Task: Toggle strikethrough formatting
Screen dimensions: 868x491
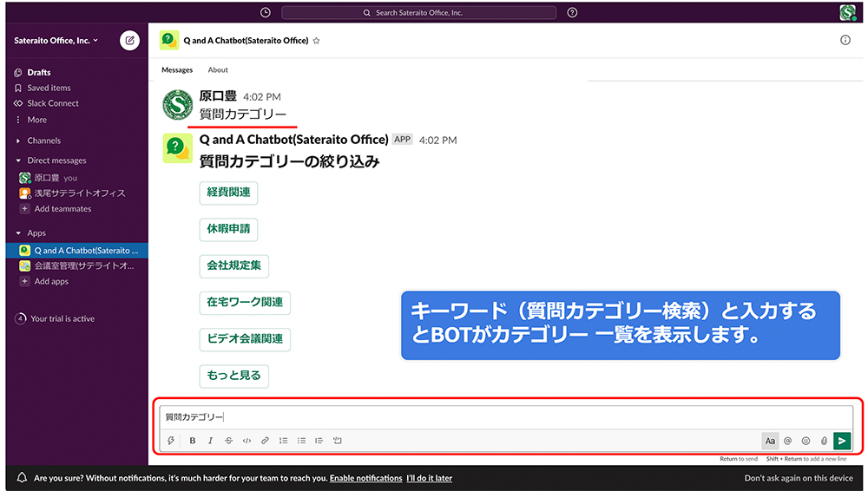Action: point(228,441)
